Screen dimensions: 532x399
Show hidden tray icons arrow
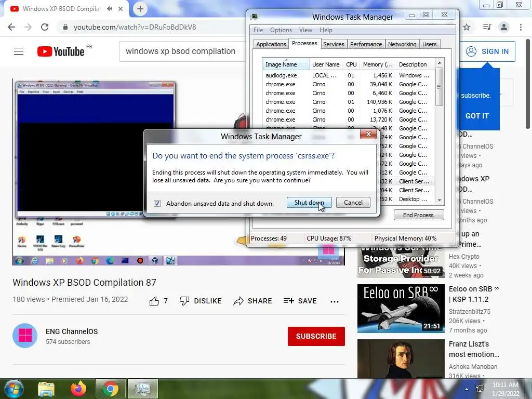[467, 389]
